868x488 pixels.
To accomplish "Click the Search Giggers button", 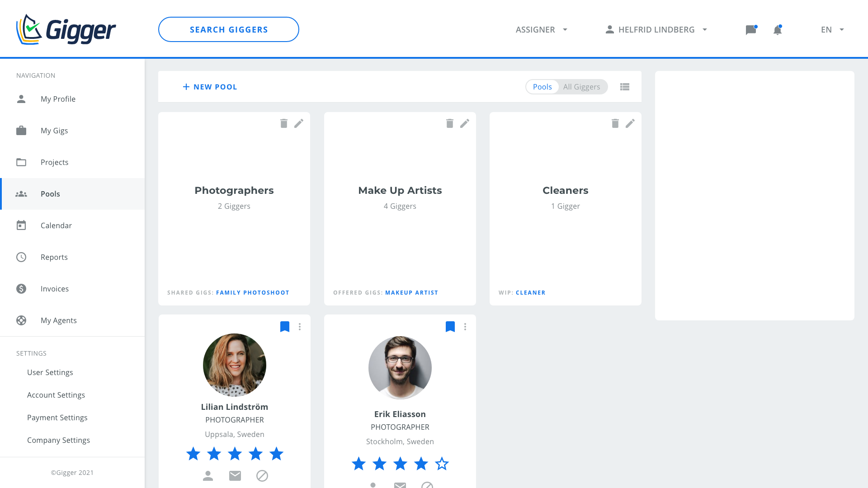I will click(229, 29).
